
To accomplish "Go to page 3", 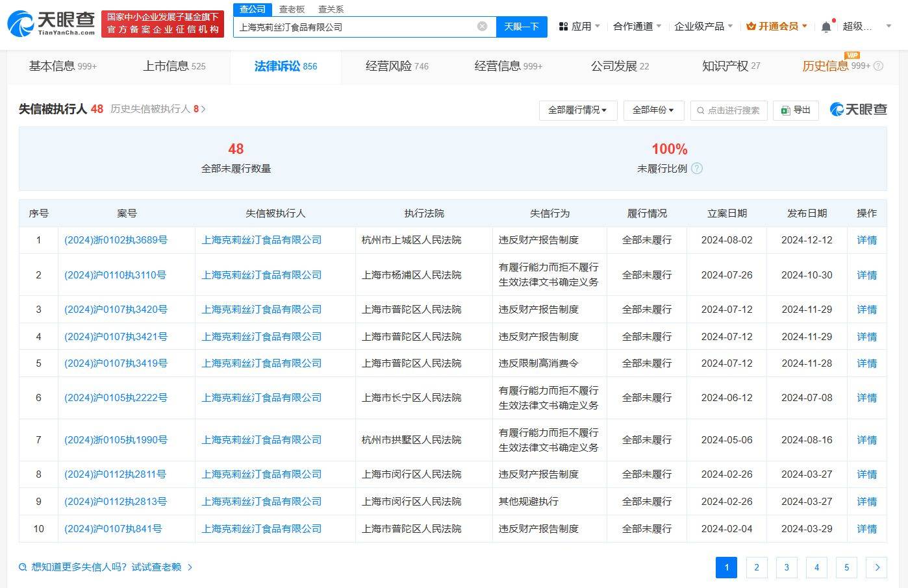I will (x=787, y=567).
